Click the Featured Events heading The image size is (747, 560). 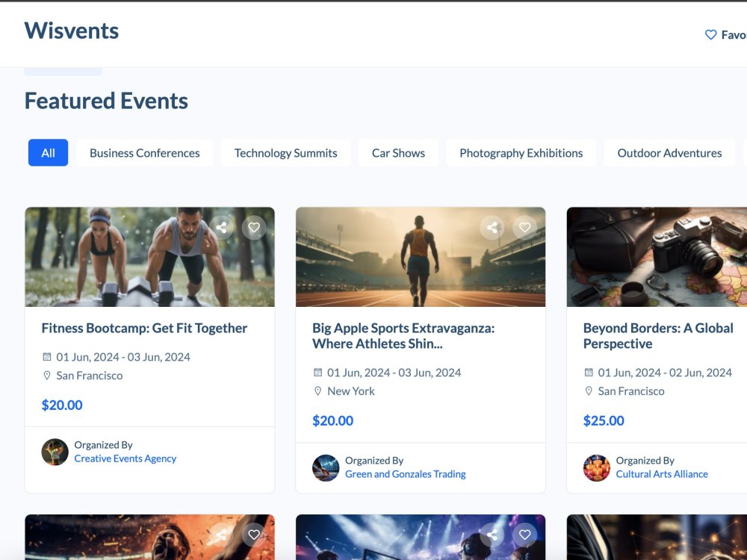[x=106, y=101]
